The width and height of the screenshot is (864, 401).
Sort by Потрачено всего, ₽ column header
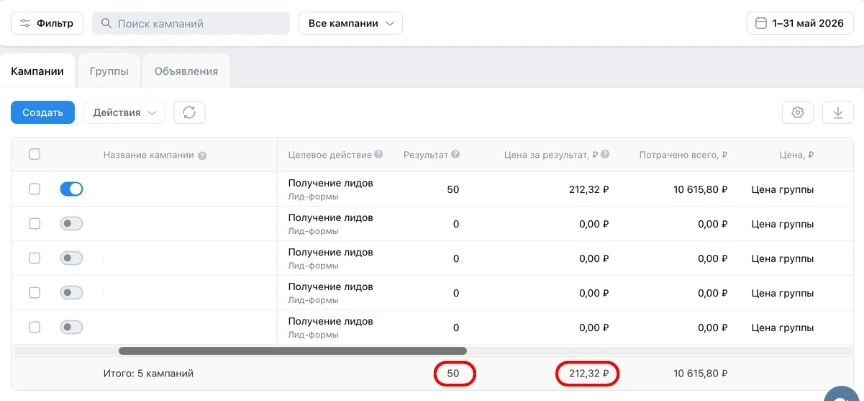(x=683, y=155)
